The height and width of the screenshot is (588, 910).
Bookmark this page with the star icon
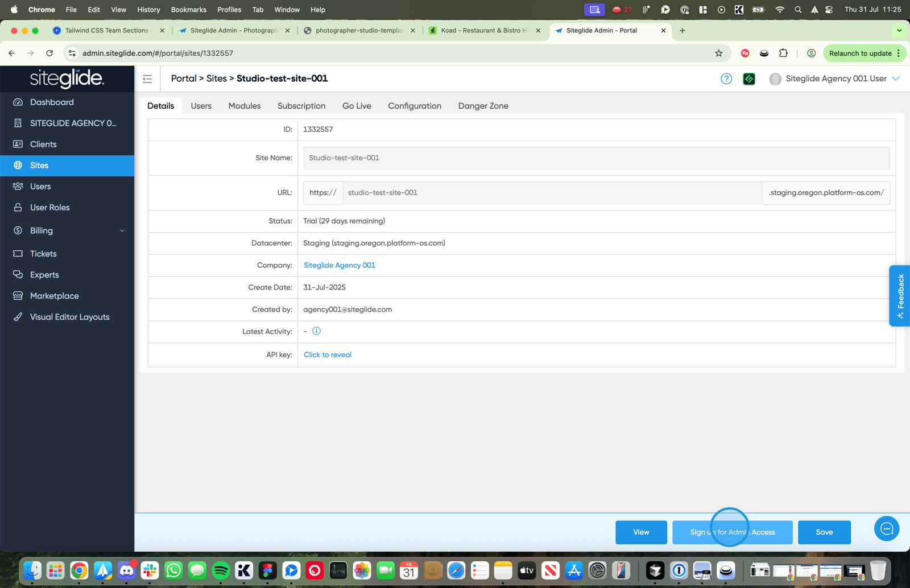719,53
